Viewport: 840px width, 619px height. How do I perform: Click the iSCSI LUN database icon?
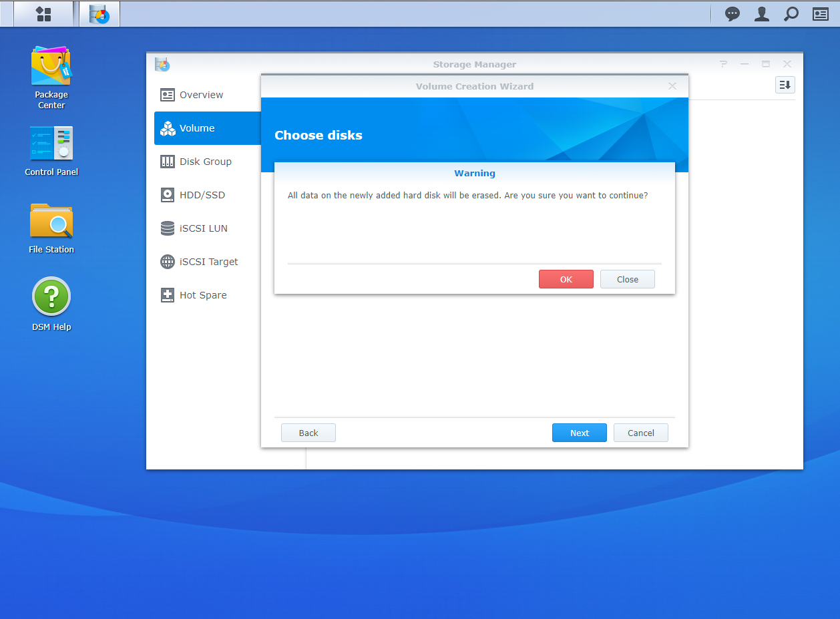coord(168,228)
